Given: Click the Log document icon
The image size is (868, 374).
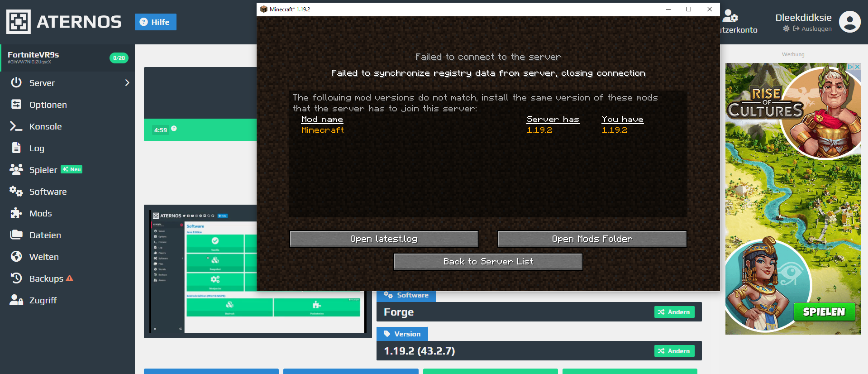Looking at the screenshot, I should 16,148.
